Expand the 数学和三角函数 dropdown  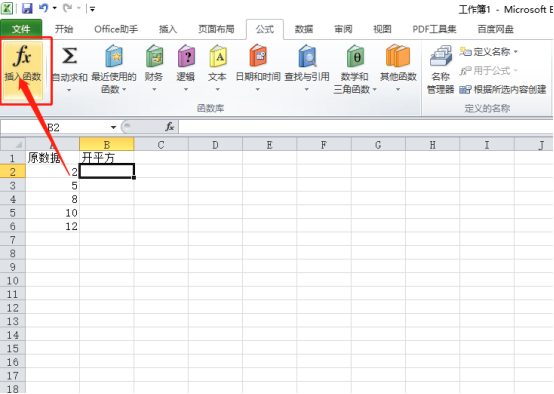tap(375, 90)
